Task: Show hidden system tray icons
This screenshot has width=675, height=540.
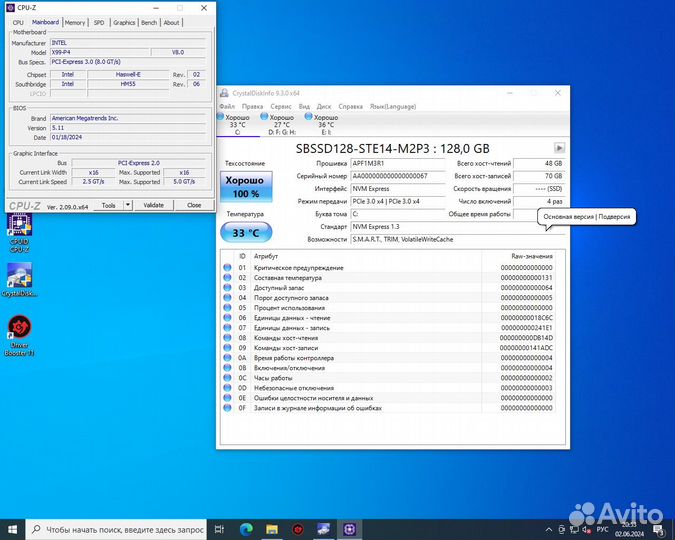Action: point(549,530)
